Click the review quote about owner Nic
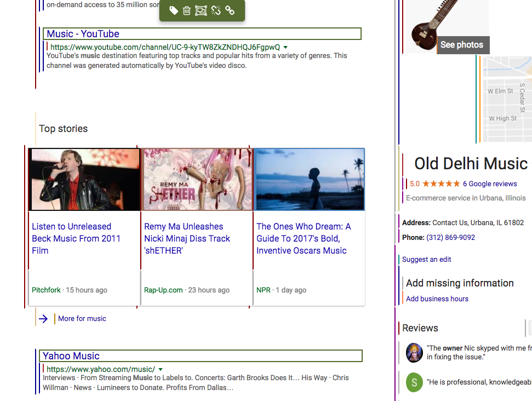Image resolution: width=532 pixels, height=401 pixels. pos(479,352)
